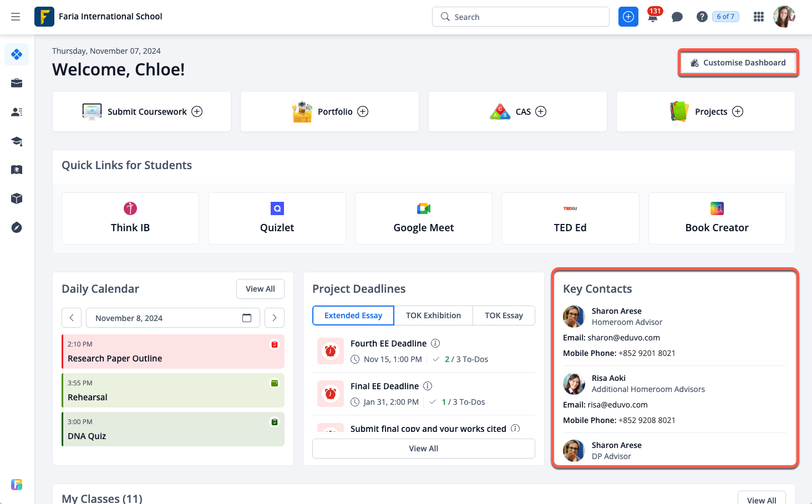812x504 pixels.
Task: Click the blue quick add plus button
Action: click(628, 17)
